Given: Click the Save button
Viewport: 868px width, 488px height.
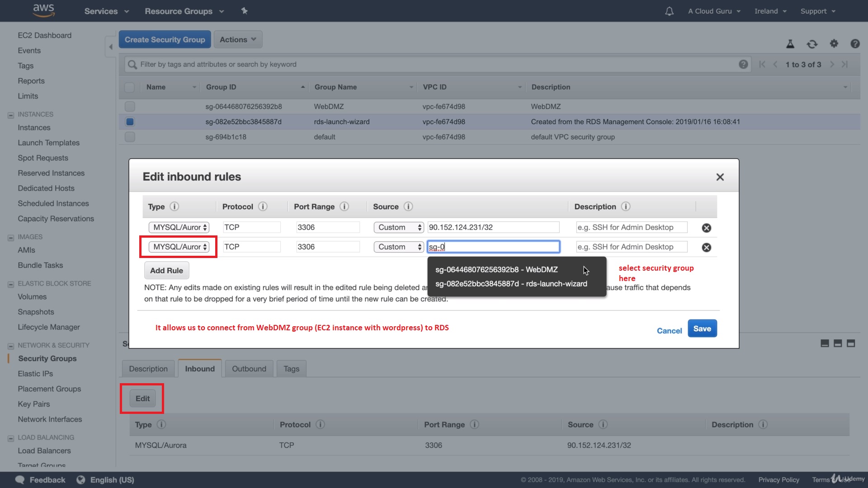Looking at the screenshot, I should coord(702,328).
